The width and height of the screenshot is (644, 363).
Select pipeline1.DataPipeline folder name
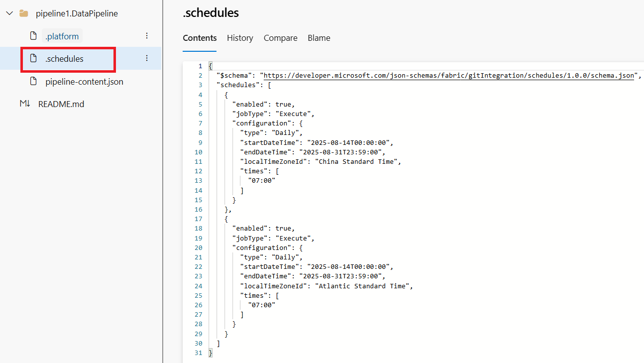[77, 14]
